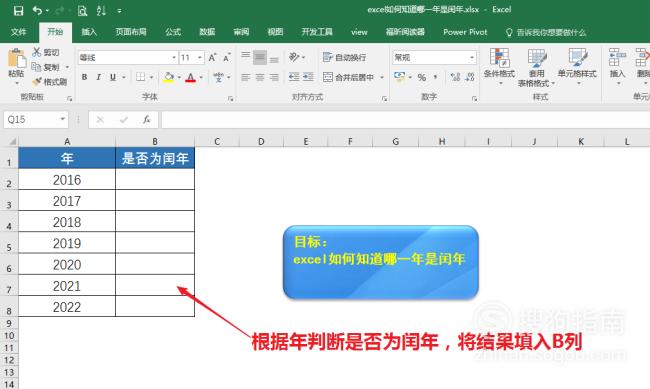
Task: Toggle Align Left icon
Action: pos(246,77)
